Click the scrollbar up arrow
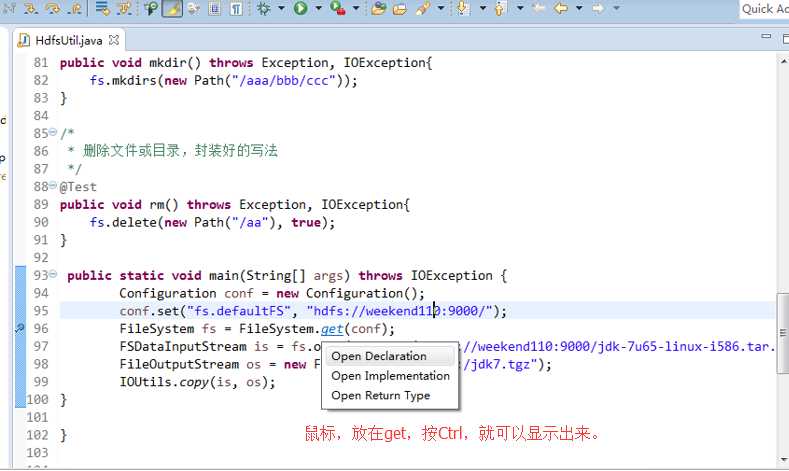Image resolution: width=789 pixels, height=471 pixels. point(783,61)
